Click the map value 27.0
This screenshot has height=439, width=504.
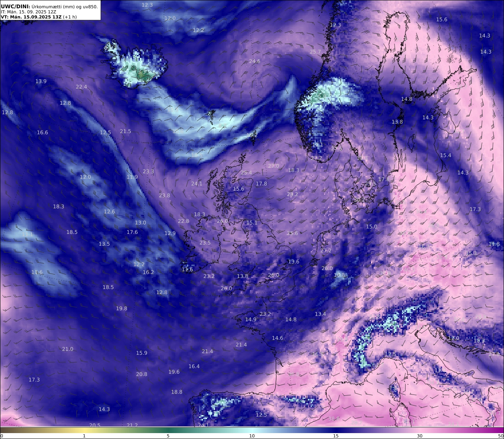click(x=274, y=166)
